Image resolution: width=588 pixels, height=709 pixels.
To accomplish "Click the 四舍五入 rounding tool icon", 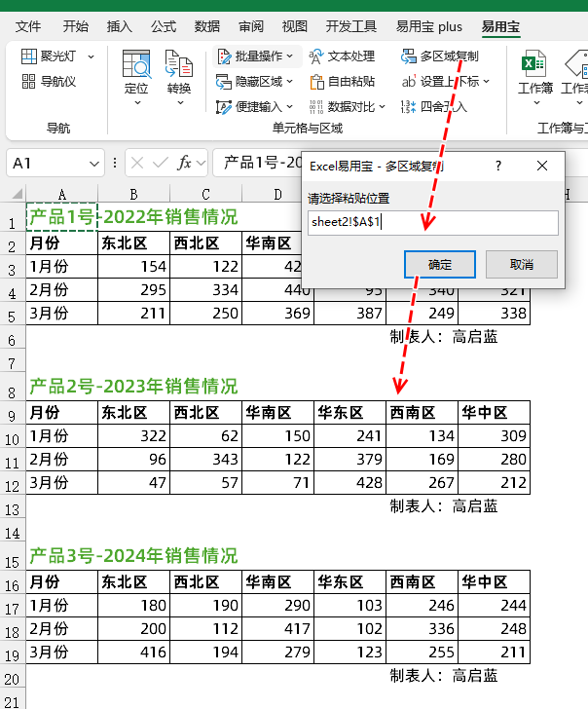I will (408, 107).
